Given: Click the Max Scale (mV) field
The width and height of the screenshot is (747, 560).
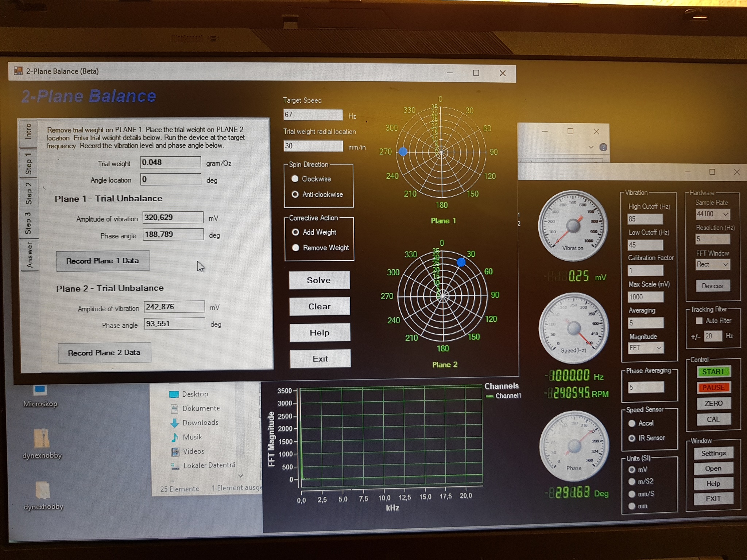Looking at the screenshot, I should (x=646, y=297).
